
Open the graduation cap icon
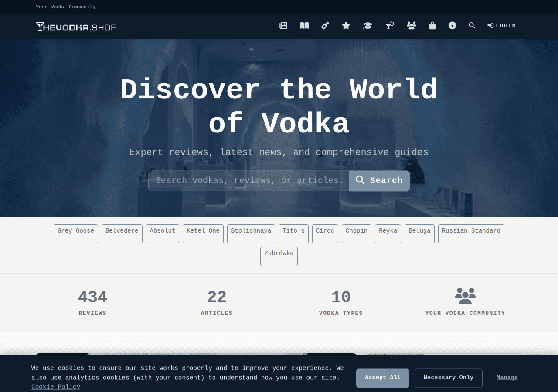click(x=367, y=26)
